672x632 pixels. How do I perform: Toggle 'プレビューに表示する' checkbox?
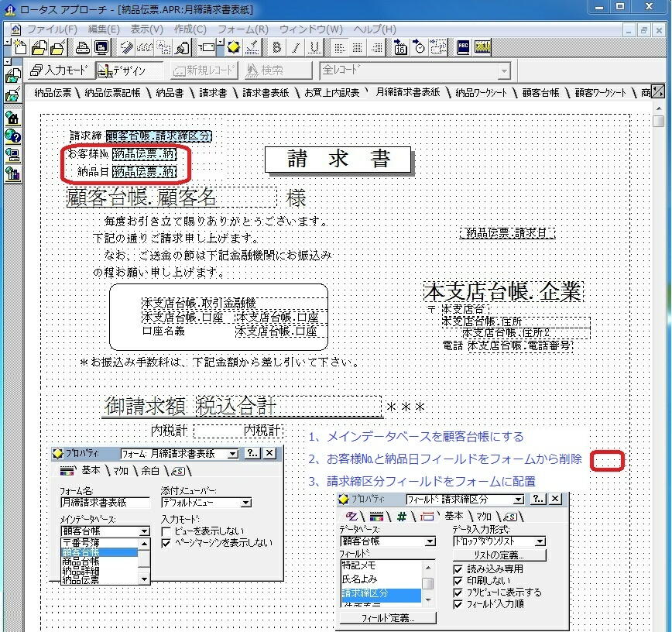click(x=458, y=592)
